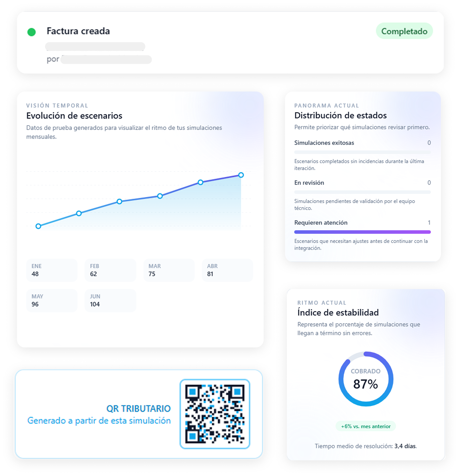Click the JUN 104 month tile
459x476 pixels.
(110, 300)
